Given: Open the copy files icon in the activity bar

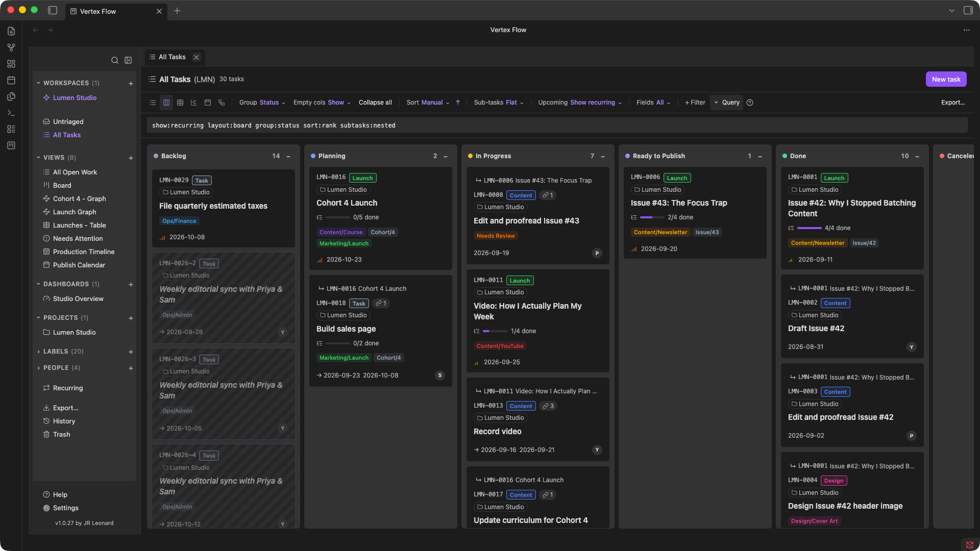Looking at the screenshot, I should point(11,96).
